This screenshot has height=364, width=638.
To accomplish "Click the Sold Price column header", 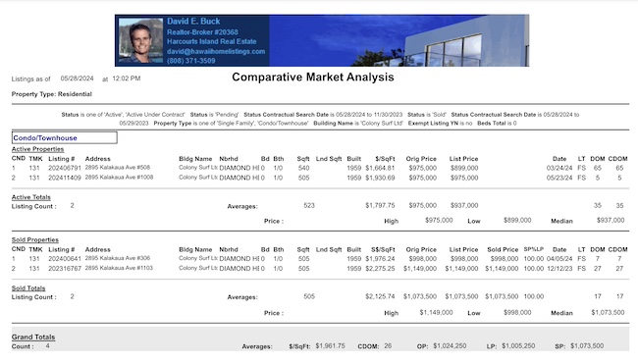I will [503, 249].
